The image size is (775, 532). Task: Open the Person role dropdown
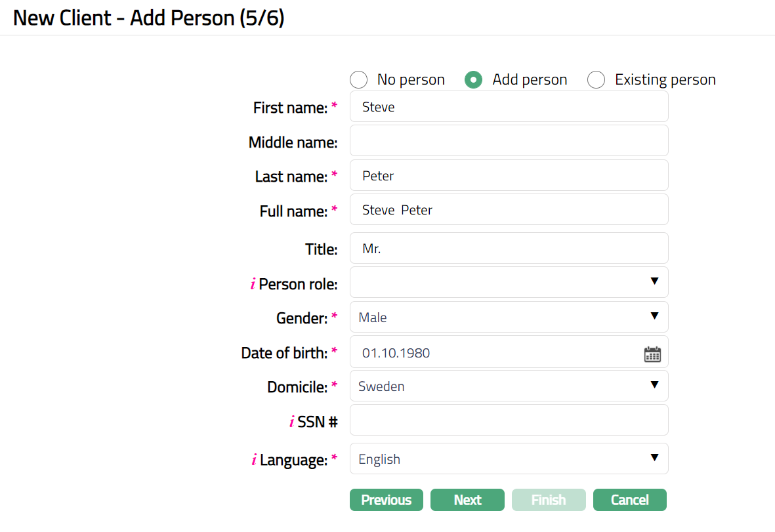pyautogui.click(x=509, y=282)
